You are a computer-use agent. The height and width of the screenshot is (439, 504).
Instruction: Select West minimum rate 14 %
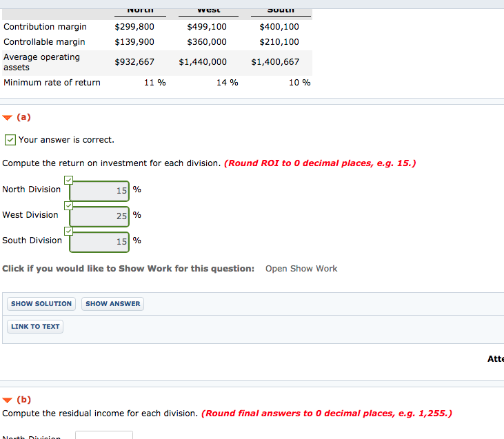[x=228, y=83]
